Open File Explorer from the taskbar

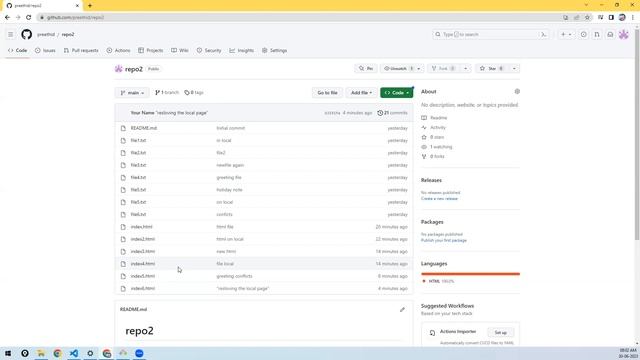[x=41, y=353]
